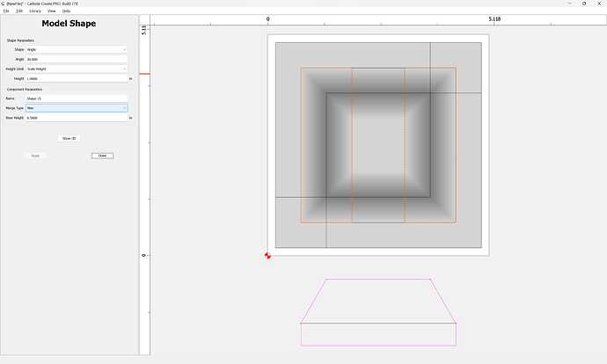Click the Component Parameters group label
Image resolution: width=607 pixels, height=364 pixels.
25,90
